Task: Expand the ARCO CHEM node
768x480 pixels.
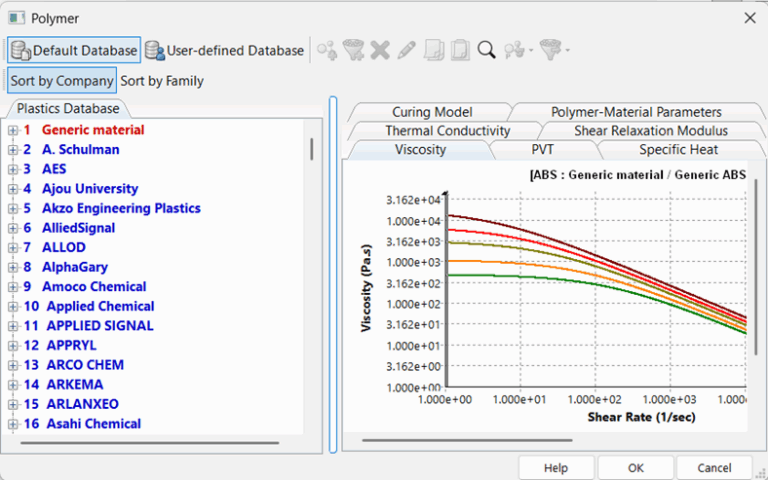Action: click(13, 365)
